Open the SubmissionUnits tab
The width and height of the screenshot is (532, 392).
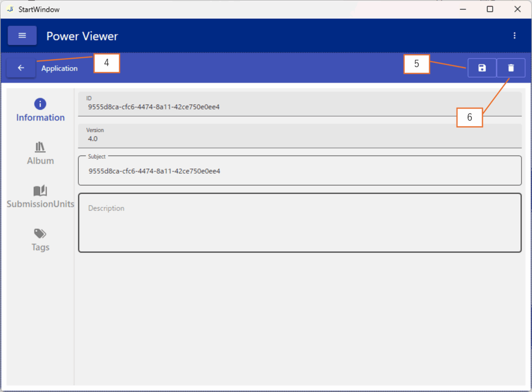coord(40,196)
